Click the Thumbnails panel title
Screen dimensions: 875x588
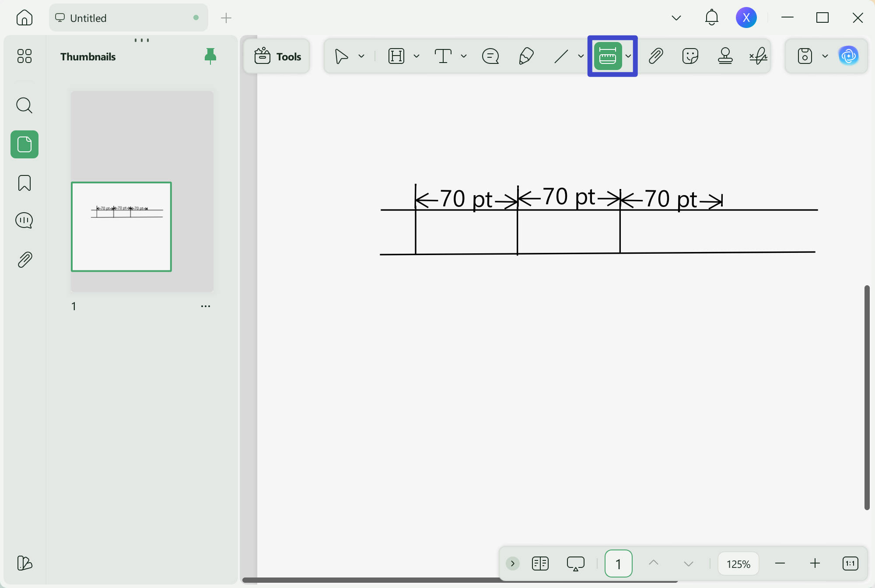[88, 57]
